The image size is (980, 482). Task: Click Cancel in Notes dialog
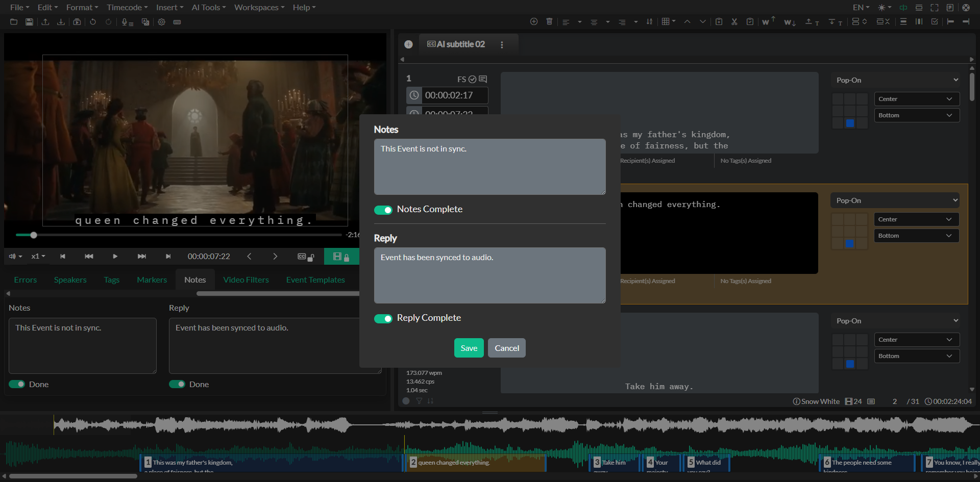click(507, 348)
